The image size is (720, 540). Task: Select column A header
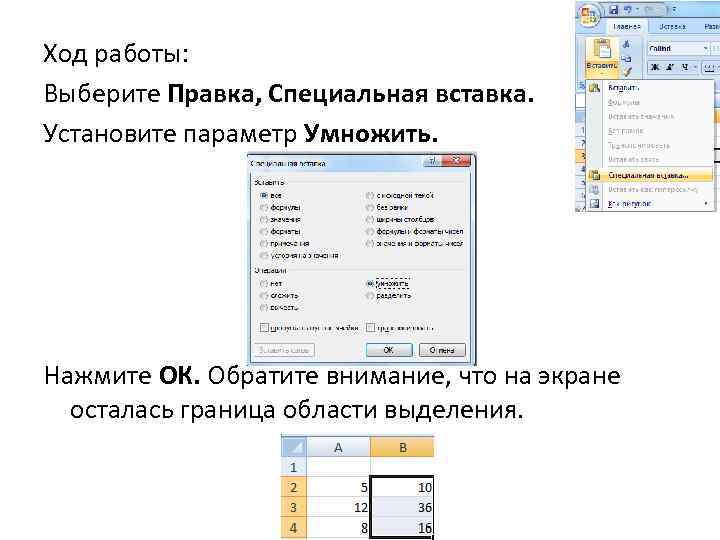point(338,447)
